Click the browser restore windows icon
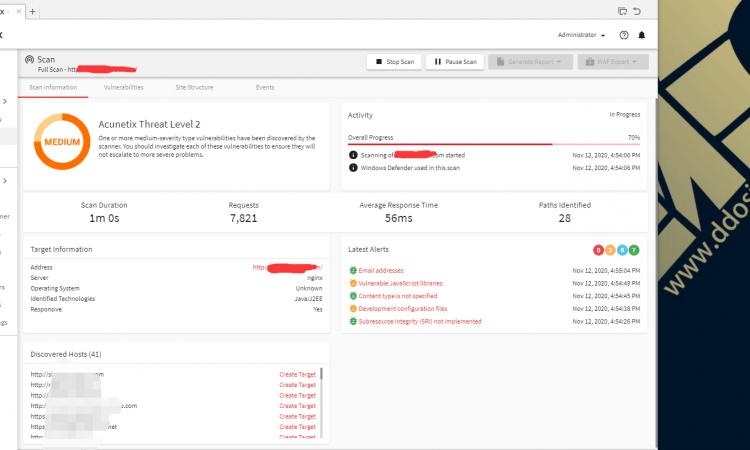The image size is (750, 450). [x=622, y=11]
